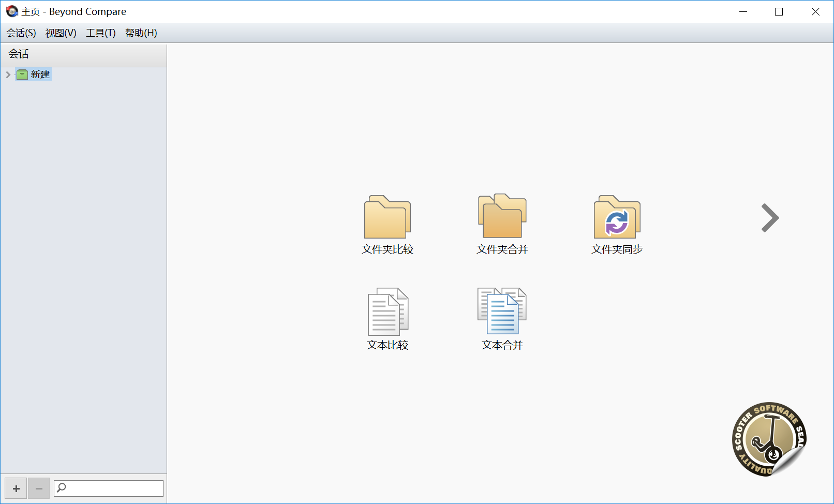Open the 帮助(H) menu
Viewport: 834px width, 504px height.
(x=141, y=33)
